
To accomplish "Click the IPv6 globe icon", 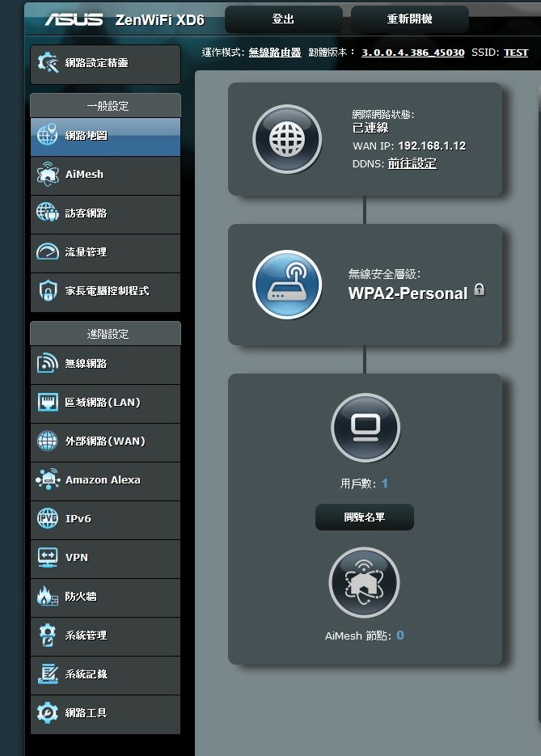I will pos(47,518).
